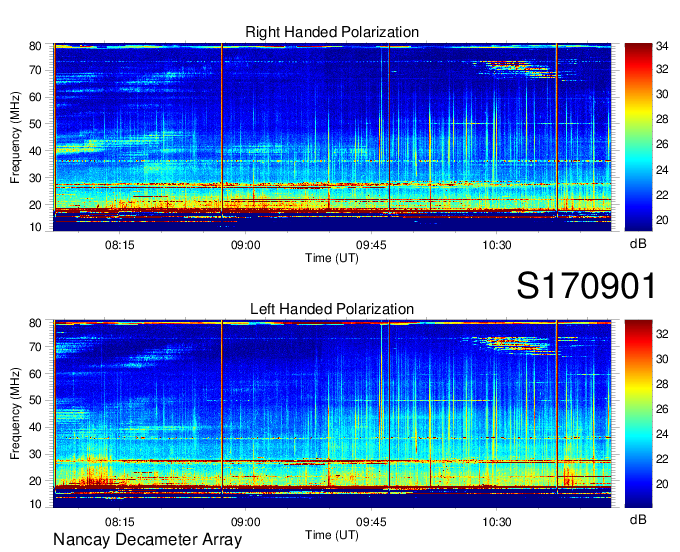Click the 22 label on bottom colorbar
Image resolution: width=680 pixels, height=552 pixels.
coord(662,459)
